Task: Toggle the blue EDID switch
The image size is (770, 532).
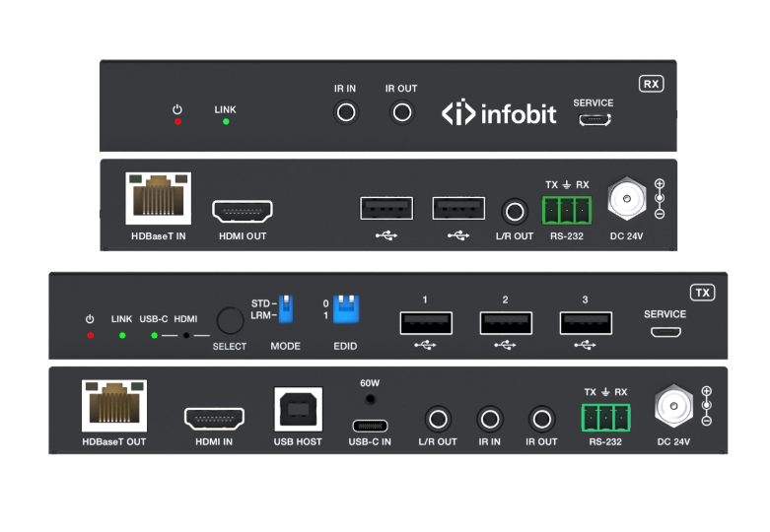Action: click(x=345, y=308)
